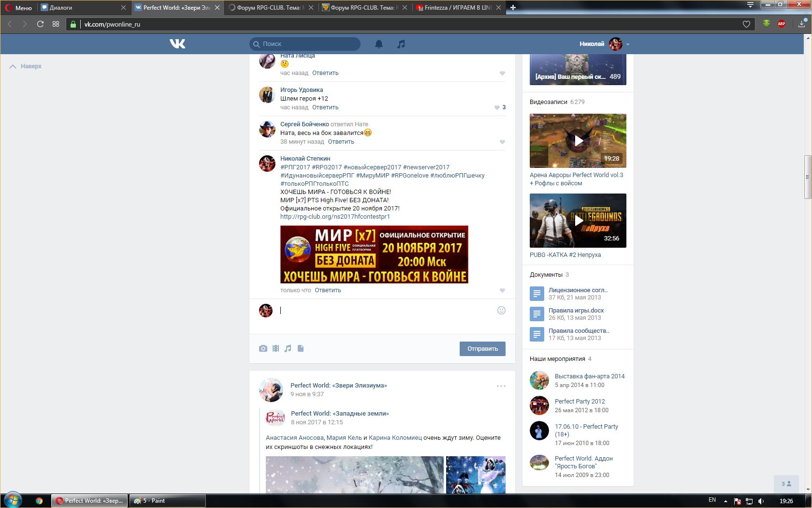Attach audio to the comment
The image size is (812, 508).
click(x=288, y=348)
